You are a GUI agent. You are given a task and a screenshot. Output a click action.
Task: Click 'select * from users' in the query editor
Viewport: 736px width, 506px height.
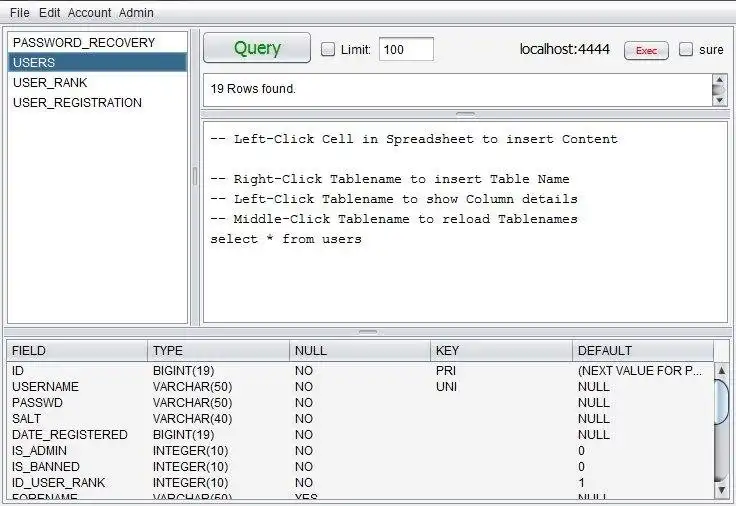coord(286,239)
